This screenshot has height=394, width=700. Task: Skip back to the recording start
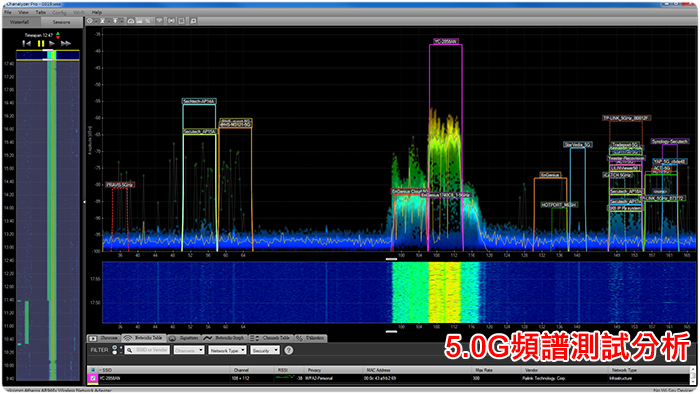(27, 43)
